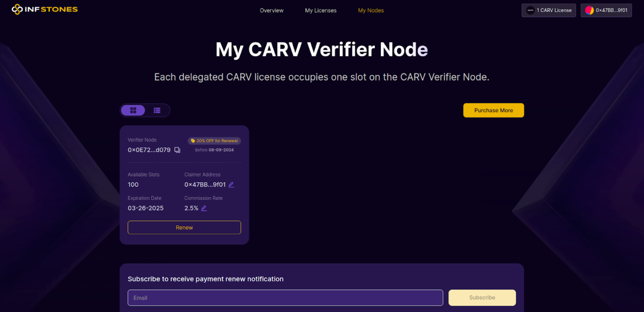This screenshot has width=644, height=312.
Task: Click the CARV License dots icon
Action: [x=530, y=10]
